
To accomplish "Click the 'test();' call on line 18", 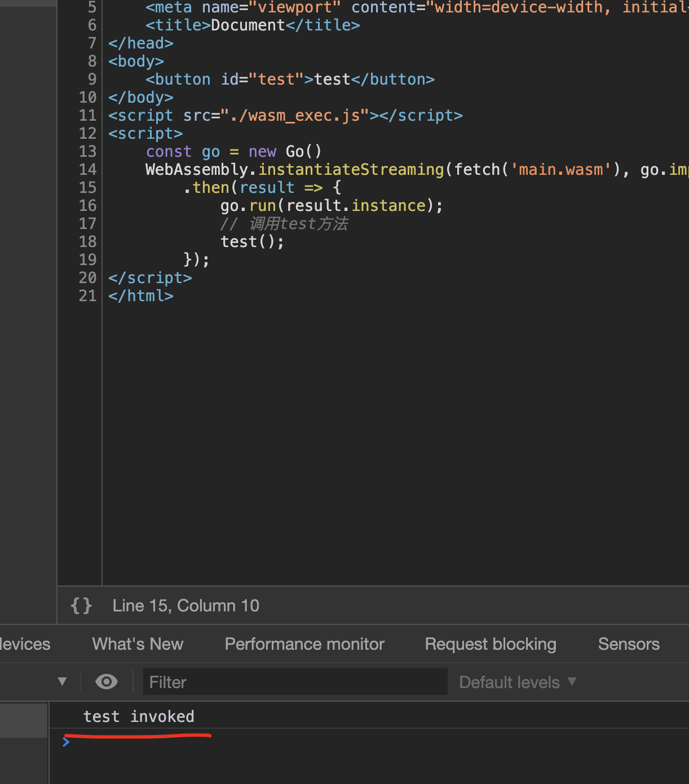I will tap(252, 241).
